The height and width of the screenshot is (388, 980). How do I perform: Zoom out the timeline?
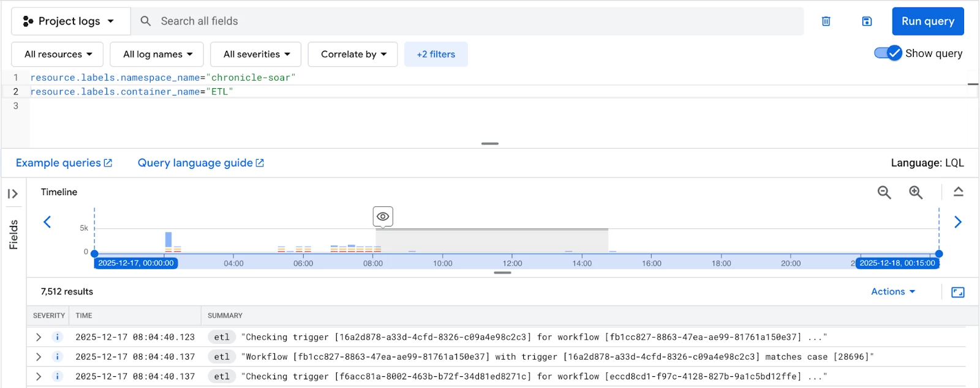[x=884, y=192]
